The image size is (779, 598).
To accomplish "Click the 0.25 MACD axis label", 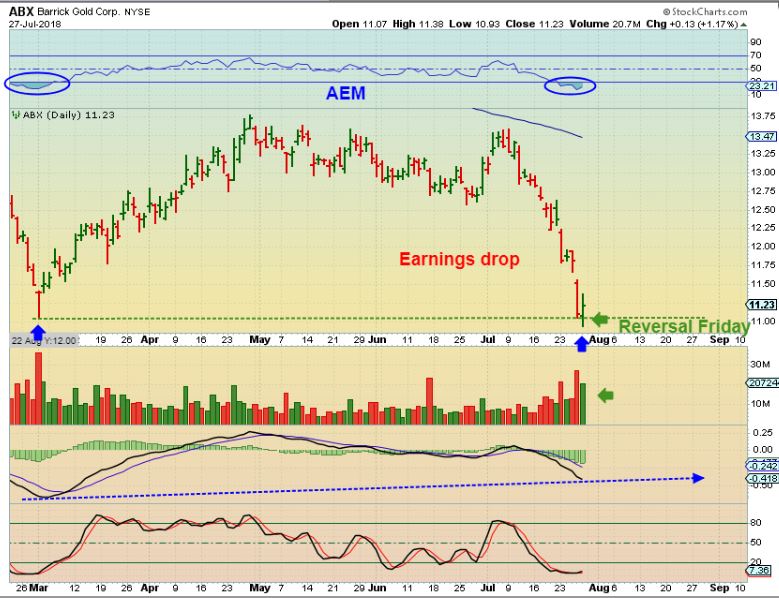I will point(763,433).
